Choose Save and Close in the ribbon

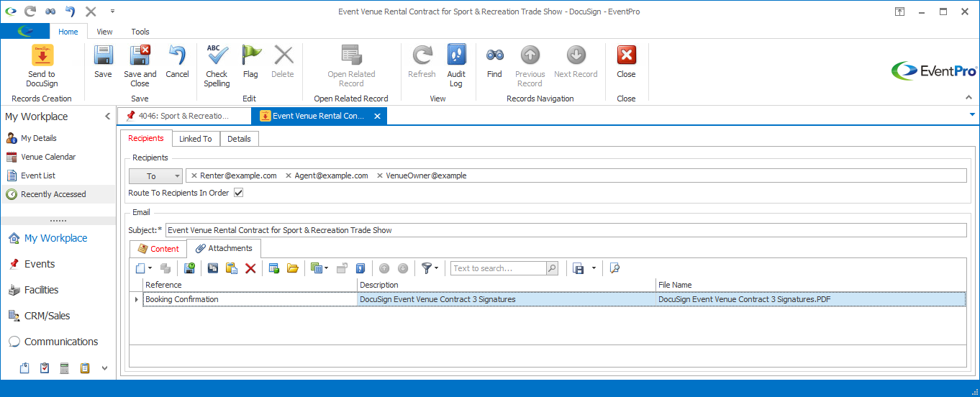[140, 66]
